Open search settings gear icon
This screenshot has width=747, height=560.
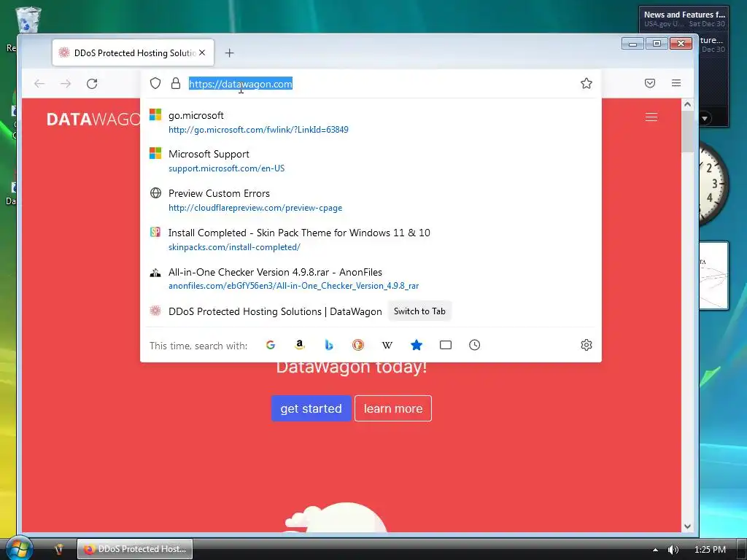pyautogui.click(x=587, y=345)
